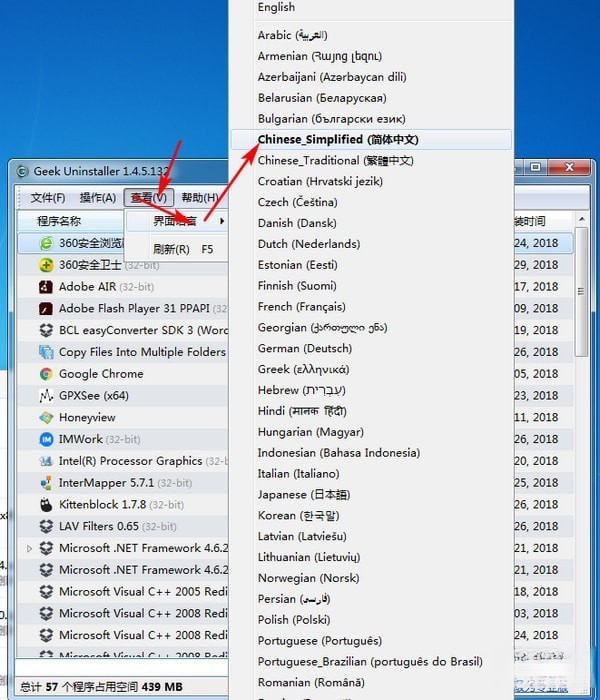Click the program list vertical scrollbar thumb

click(x=581, y=292)
